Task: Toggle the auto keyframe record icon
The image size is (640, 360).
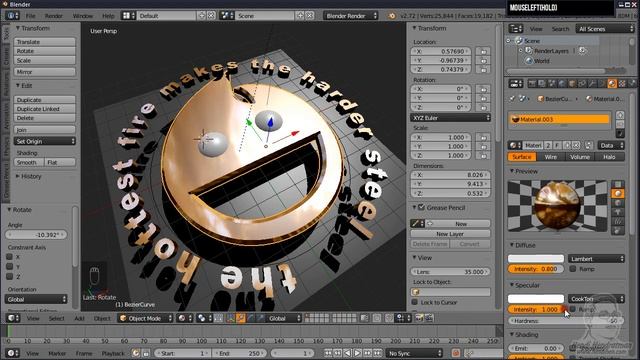Action: pos(456,353)
